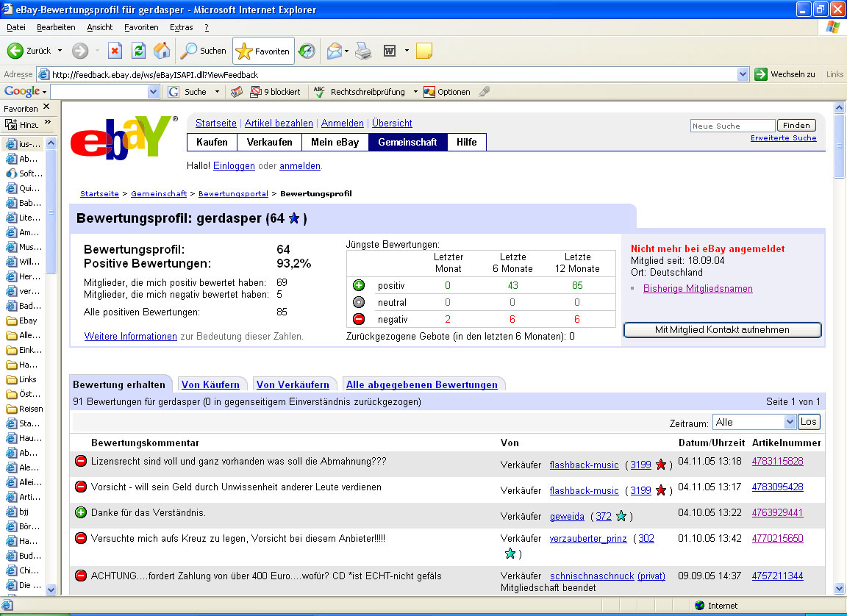Open the Datei menu

15,27
